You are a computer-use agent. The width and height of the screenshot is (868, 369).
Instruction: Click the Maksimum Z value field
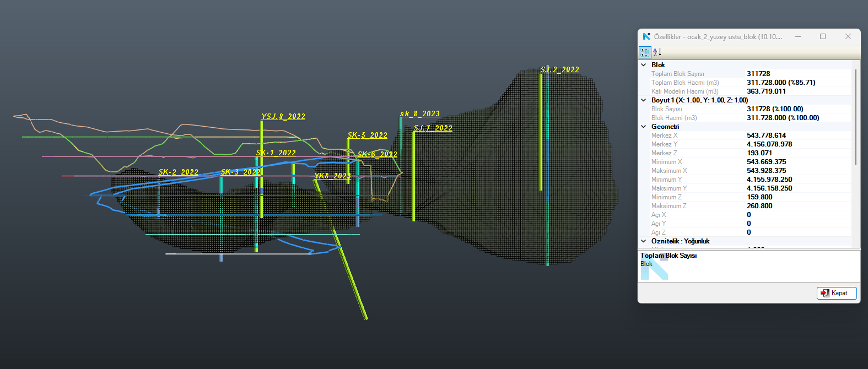pyautogui.click(x=759, y=206)
